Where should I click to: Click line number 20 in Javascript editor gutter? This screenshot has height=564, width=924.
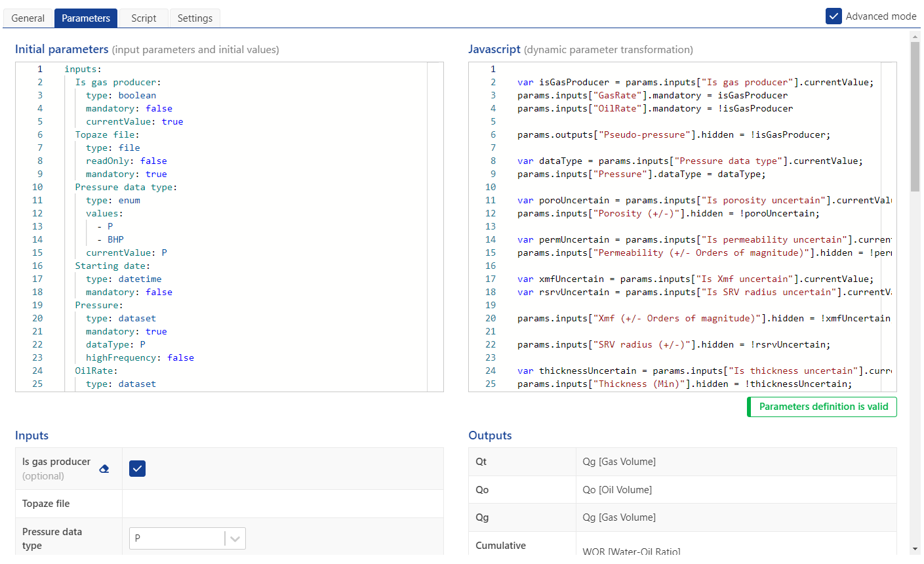pyautogui.click(x=491, y=318)
